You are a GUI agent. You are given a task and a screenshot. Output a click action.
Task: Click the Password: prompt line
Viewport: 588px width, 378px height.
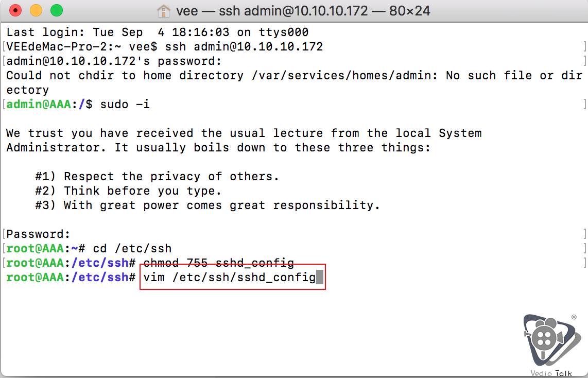pyautogui.click(x=38, y=234)
